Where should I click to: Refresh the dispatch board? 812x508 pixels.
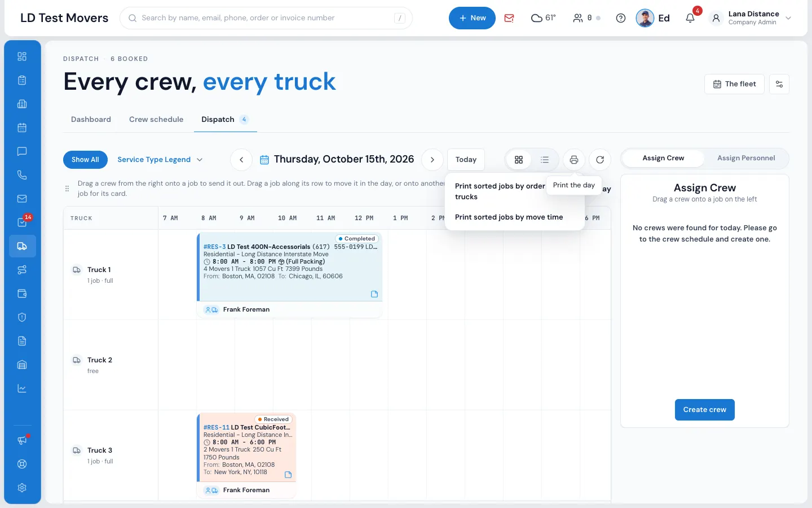(x=600, y=160)
